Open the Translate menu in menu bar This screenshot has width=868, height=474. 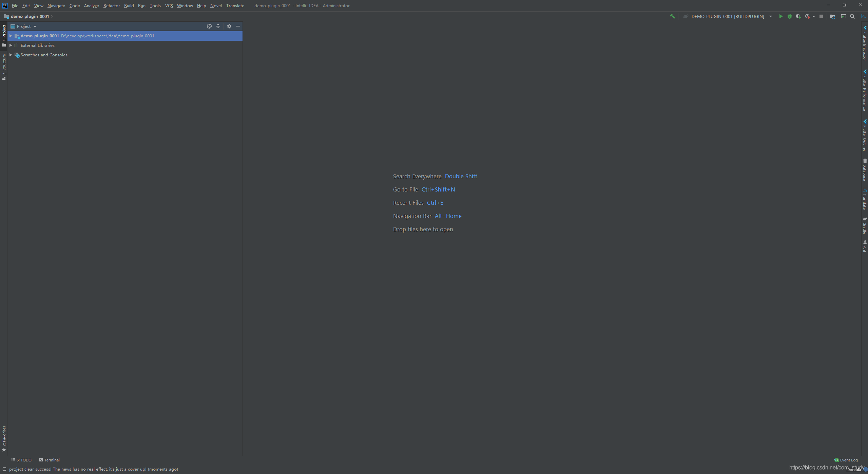(235, 5)
